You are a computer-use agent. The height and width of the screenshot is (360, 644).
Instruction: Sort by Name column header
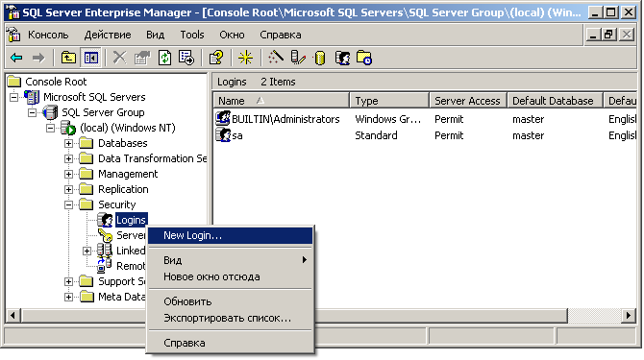(x=282, y=101)
